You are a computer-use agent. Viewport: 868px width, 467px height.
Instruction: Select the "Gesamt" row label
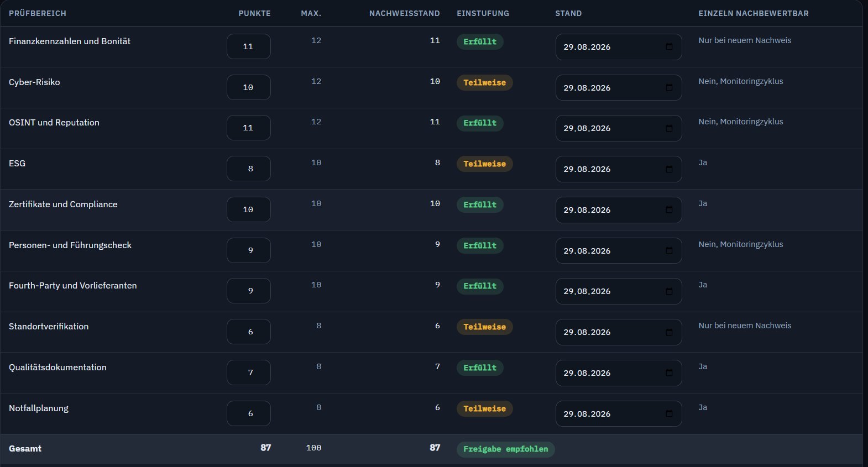tap(25, 449)
